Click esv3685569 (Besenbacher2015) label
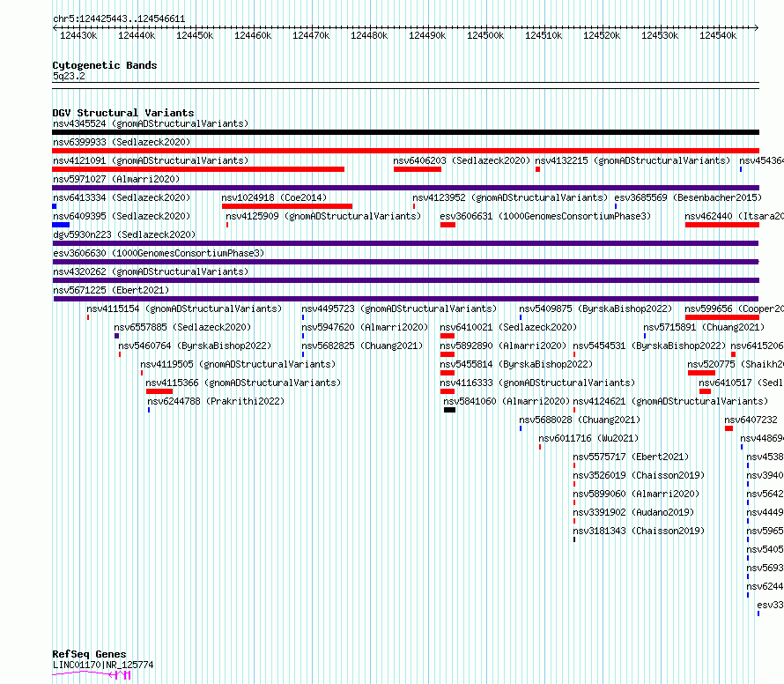This screenshot has width=784, height=684. [688, 197]
